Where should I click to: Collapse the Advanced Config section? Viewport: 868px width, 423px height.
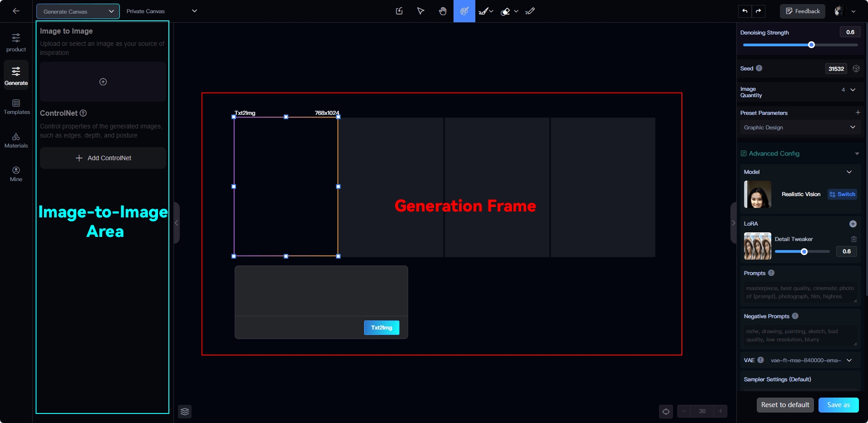point(857,154)
